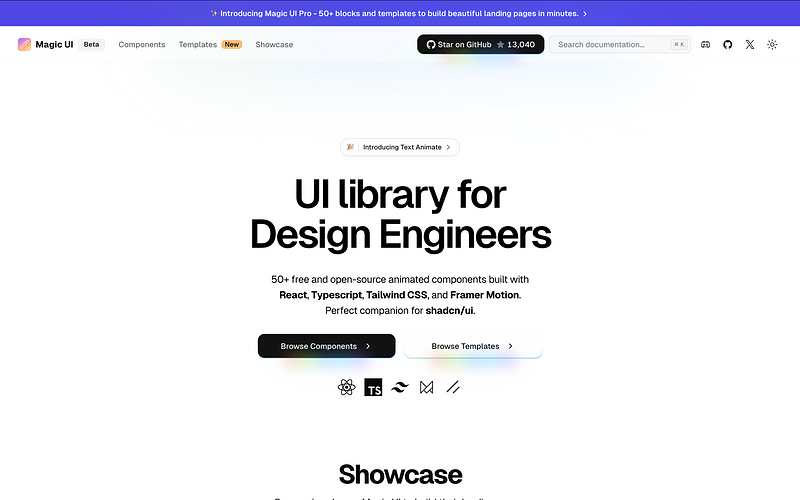Open the GitHub icon in header

pos(728,44)
